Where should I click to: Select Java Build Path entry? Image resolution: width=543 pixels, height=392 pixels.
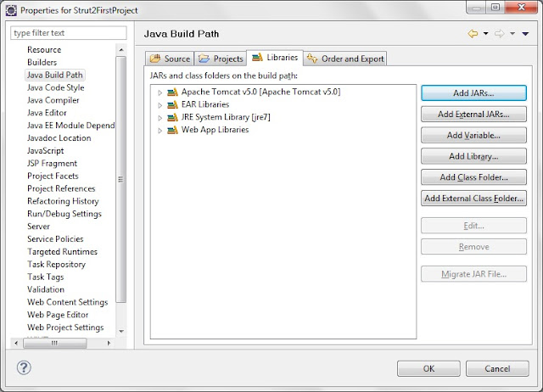pos(54,75)
